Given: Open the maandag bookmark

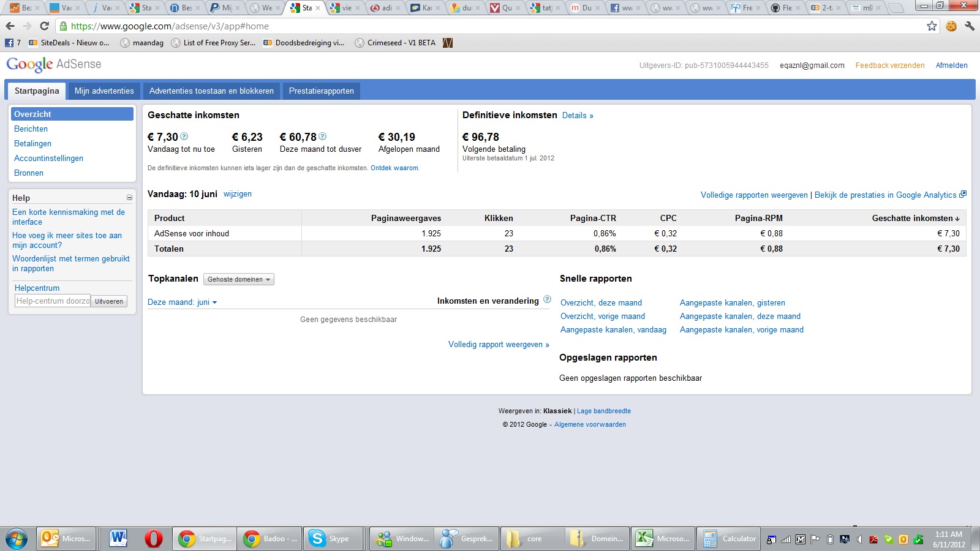Looking at the screenshot, I should pos(142,43).
